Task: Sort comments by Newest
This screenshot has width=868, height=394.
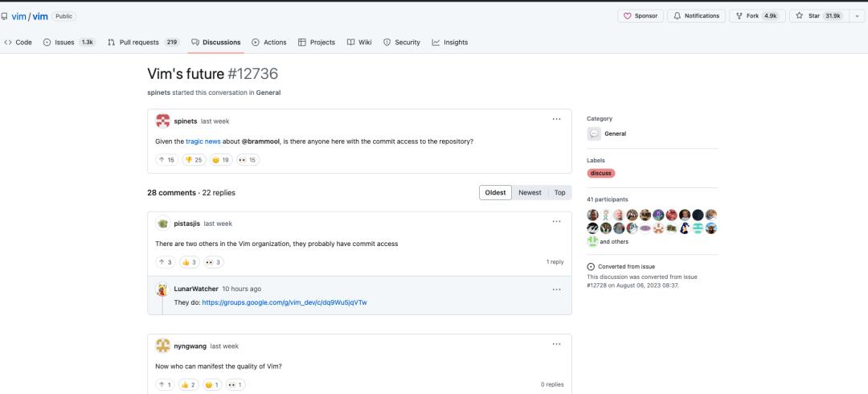Action: (x=530, y=192)
